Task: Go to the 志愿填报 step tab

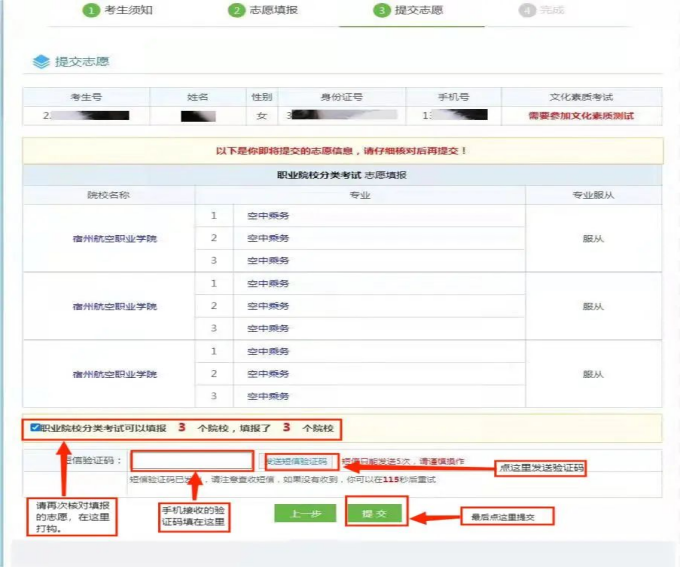Action: point(262,10)
